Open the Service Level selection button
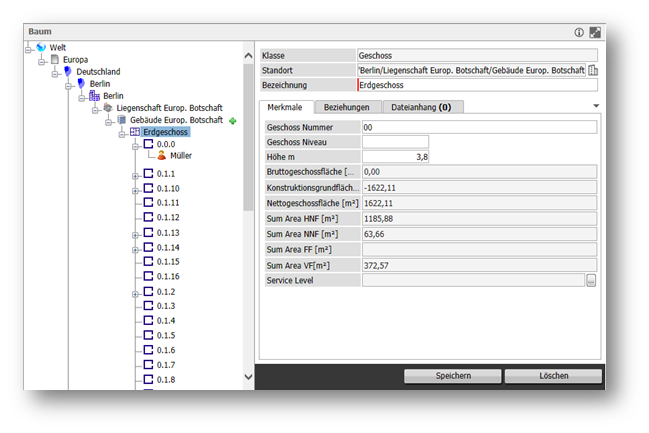The width and height of the screenshot is (649, 433). click(x=591, y=280)
